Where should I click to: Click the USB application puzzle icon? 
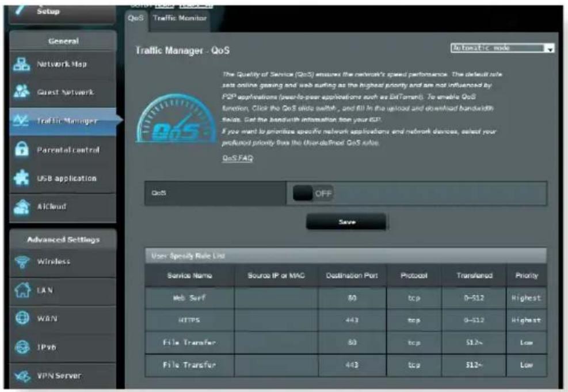click(21, 178)
